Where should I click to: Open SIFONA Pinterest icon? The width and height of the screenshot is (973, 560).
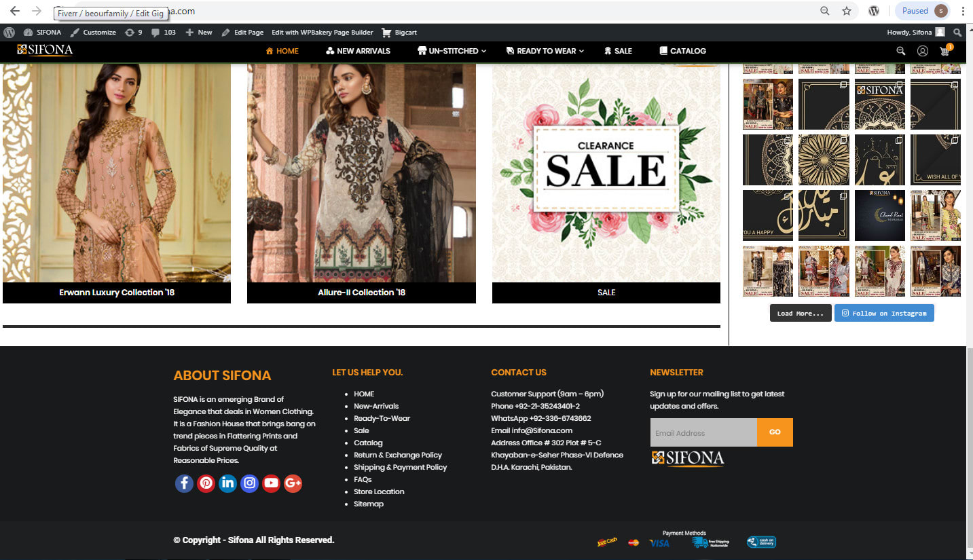coord(206,483)
